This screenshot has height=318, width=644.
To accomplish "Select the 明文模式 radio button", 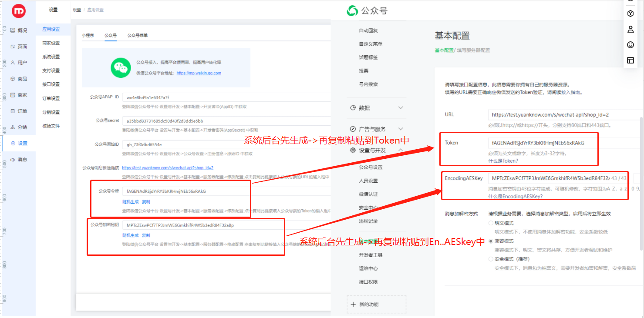I will point(491,223).
